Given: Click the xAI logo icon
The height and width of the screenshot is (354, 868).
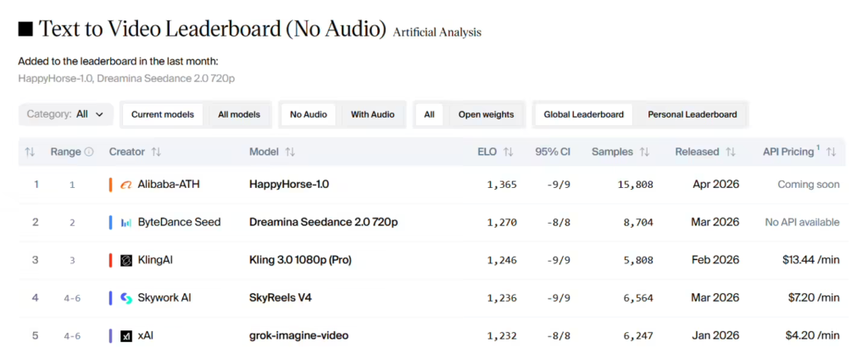Looking at the screenshot, I should (x=126, y=335).
